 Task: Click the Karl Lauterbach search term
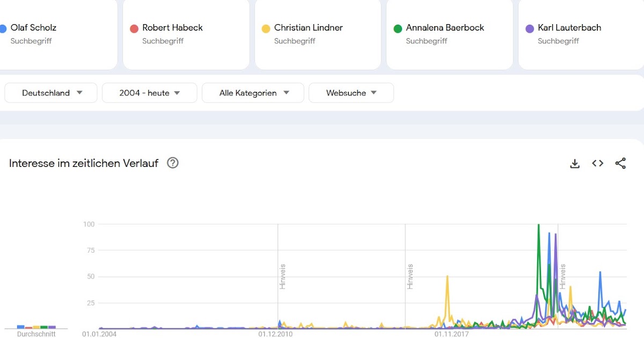coord(569,28)
